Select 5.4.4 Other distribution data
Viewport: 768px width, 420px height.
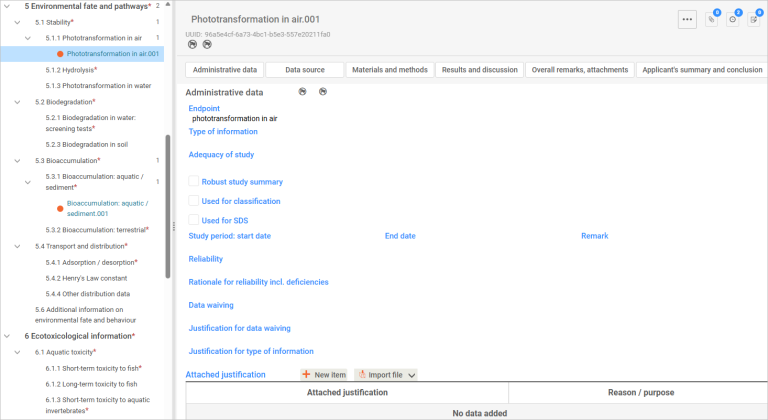pos(88,294)
